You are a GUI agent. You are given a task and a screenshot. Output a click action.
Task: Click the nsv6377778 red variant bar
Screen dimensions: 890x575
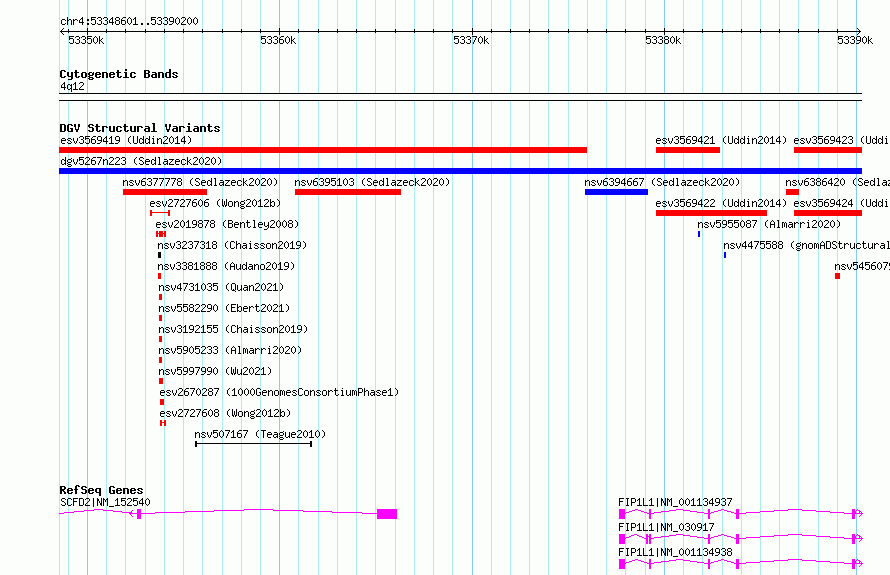point(165,192)
